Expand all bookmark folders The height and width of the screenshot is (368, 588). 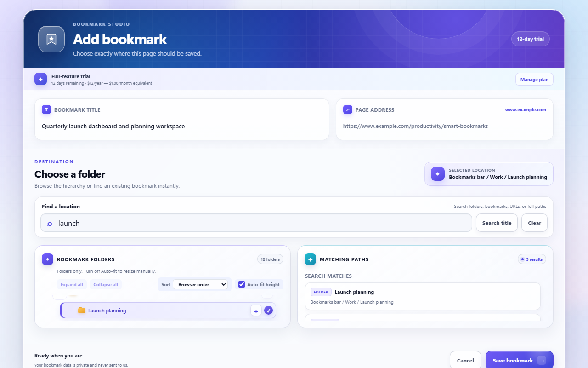(72, 284)
